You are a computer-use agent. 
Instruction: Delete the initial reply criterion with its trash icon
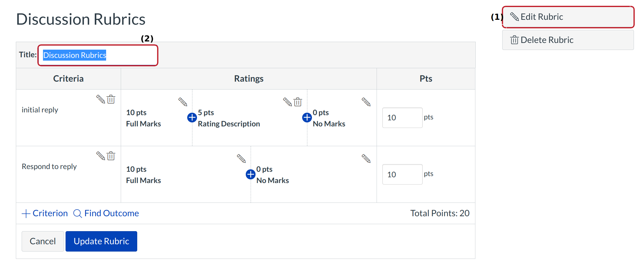click(x=111, y=99)
